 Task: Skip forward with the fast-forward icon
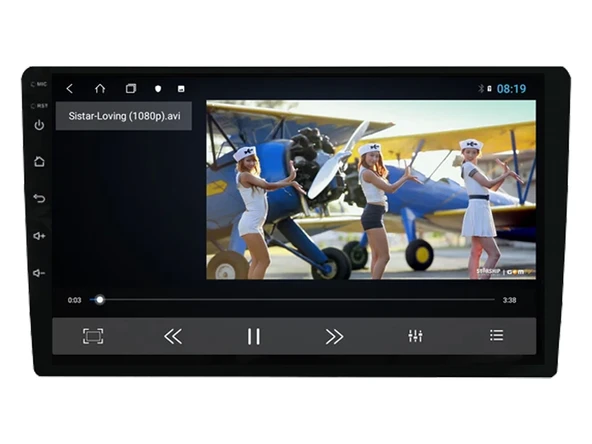pyautogui.click(x=335, y=336)
